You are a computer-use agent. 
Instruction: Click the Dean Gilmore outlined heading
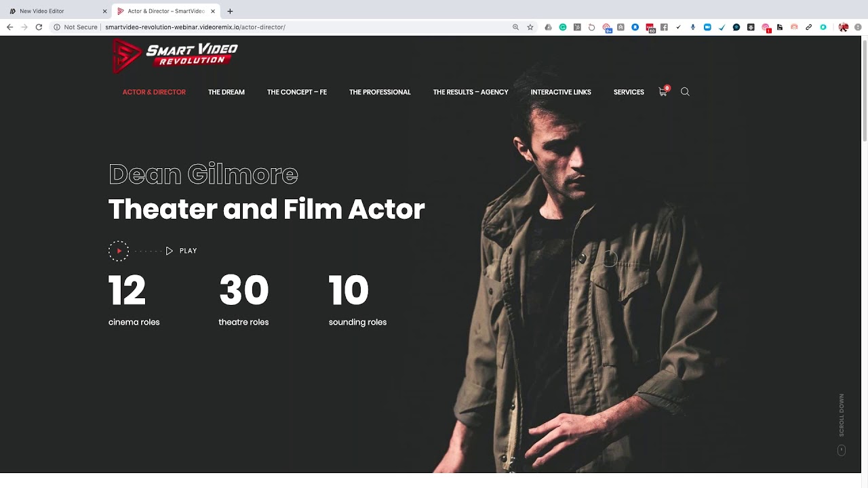[203, 174]
